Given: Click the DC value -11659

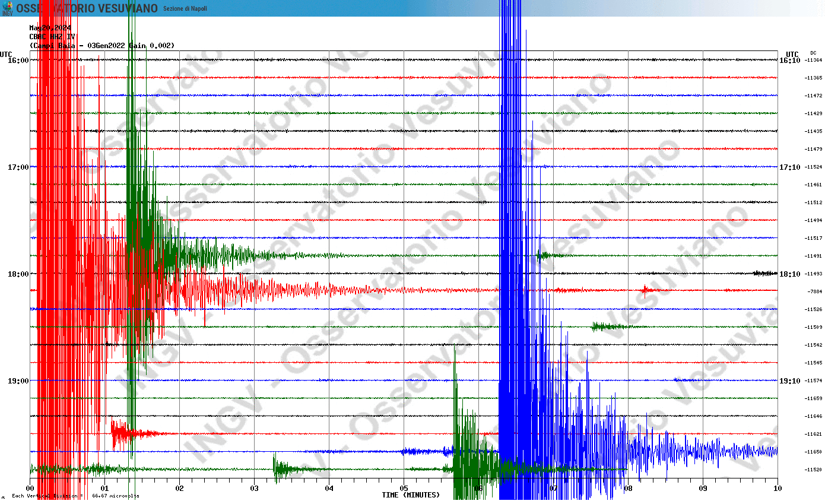Looking at the screenshot, I should [813, 398].
